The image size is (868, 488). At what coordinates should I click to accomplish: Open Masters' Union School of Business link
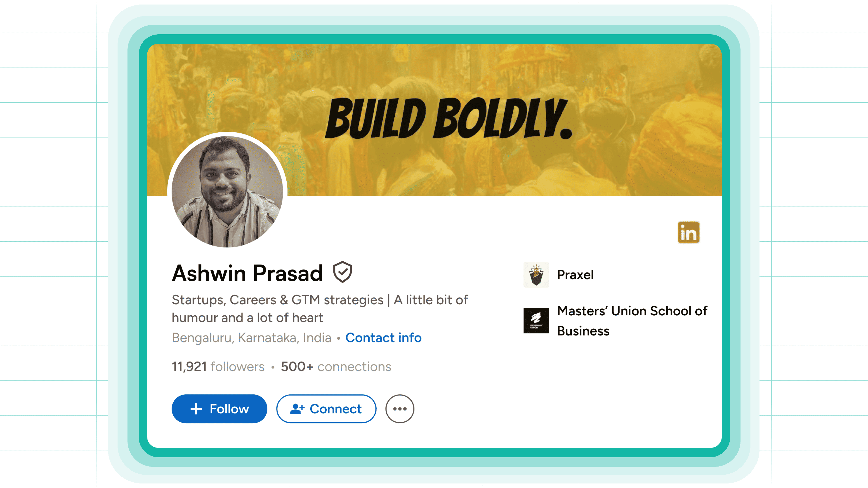coord(632,321)
